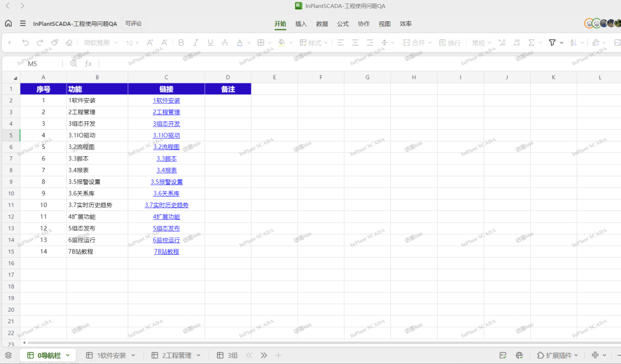621x364 pixels.
Task: Click the zoom search icon beside cell name
Action: coord(74,63)
